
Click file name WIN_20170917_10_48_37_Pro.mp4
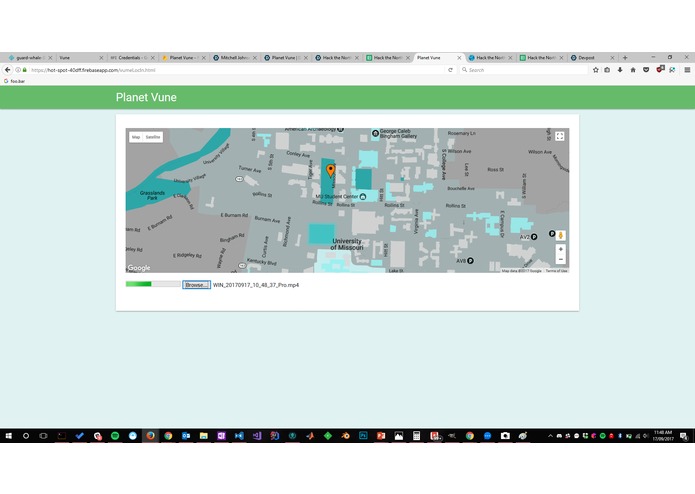click(x=256, y=285)
